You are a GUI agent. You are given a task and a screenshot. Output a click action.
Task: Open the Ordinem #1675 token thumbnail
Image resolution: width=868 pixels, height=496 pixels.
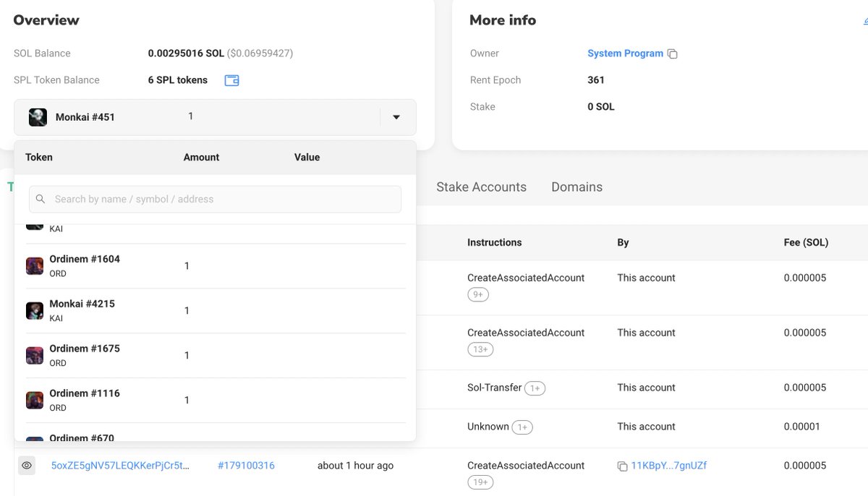[35, 356]
